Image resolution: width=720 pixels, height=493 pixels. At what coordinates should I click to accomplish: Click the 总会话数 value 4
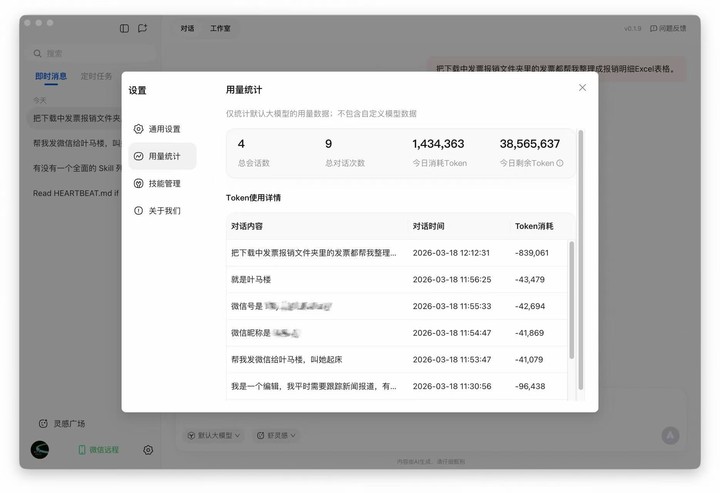tap(241, 144)
